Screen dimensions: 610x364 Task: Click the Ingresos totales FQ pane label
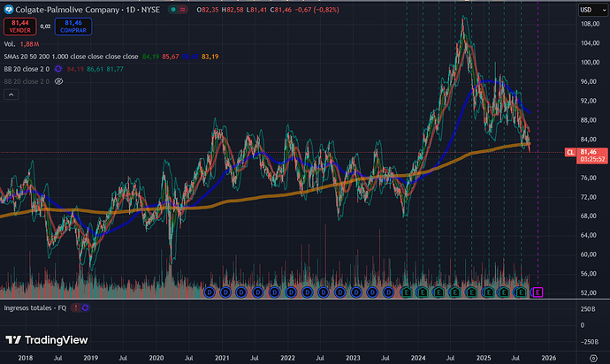coord(34,307)
